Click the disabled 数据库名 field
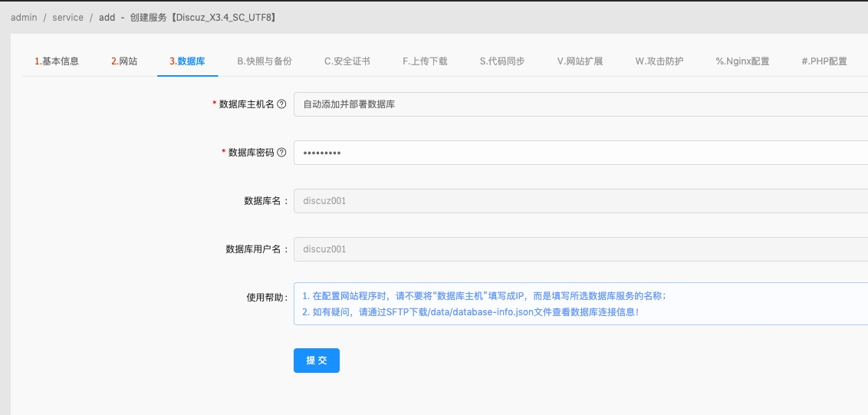Viewport: 868px width, 415px height. click(580, 200)
